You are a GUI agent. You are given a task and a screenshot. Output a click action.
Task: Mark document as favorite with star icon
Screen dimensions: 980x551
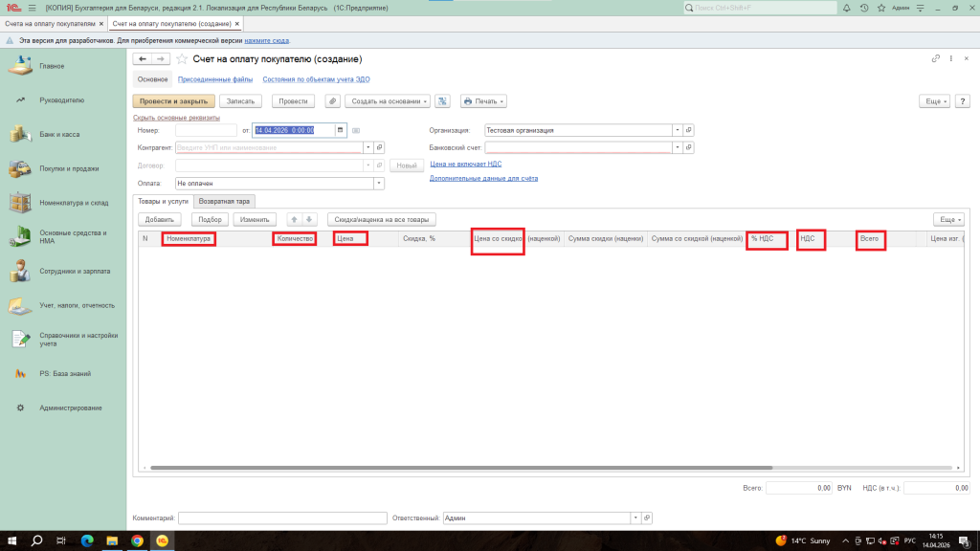point(182,59)
